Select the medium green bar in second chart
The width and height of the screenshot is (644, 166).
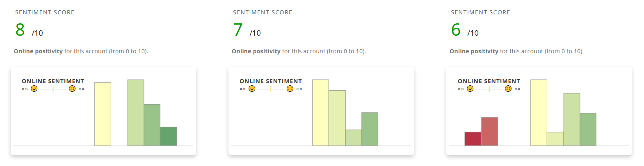coord(370,129)
